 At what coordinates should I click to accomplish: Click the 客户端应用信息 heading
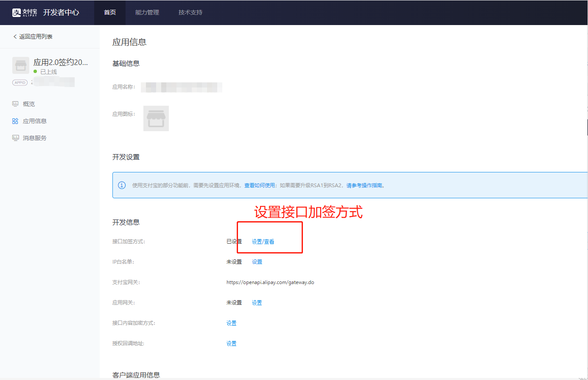(x=136, y=375)
